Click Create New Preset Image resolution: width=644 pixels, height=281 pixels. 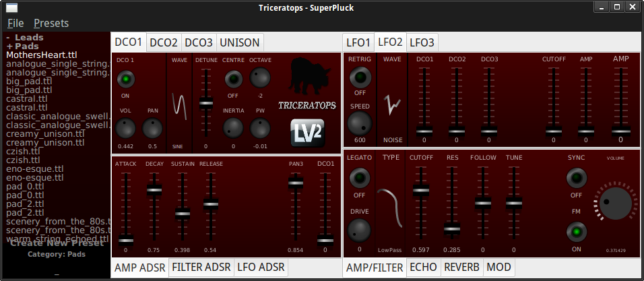coord(57,243)
